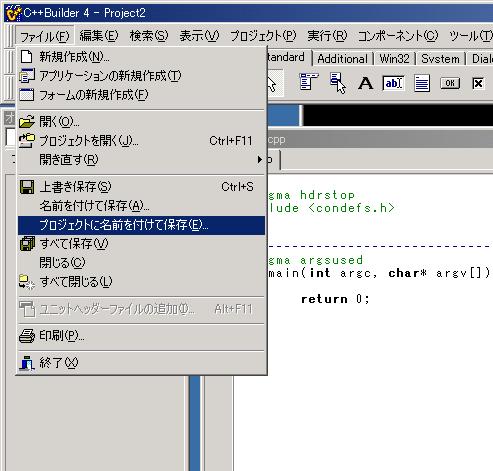Choose 終了(X) menu entry
The height and width of the screenshot is (471, 493).
[x=141, y=363]
